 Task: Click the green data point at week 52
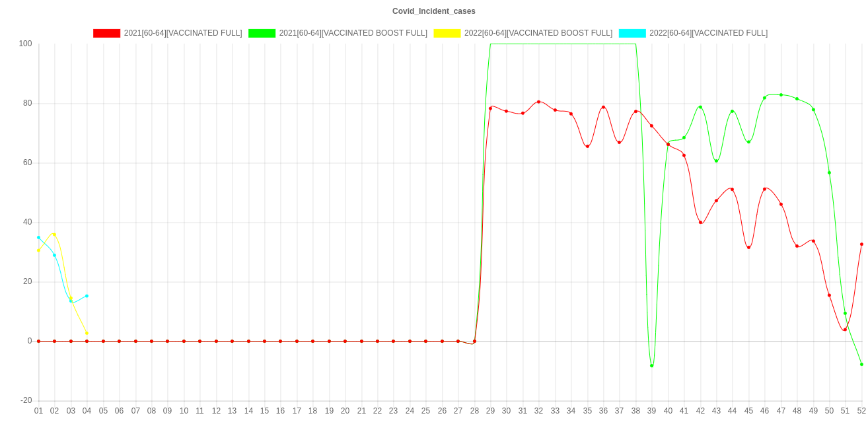coord(861,364)
